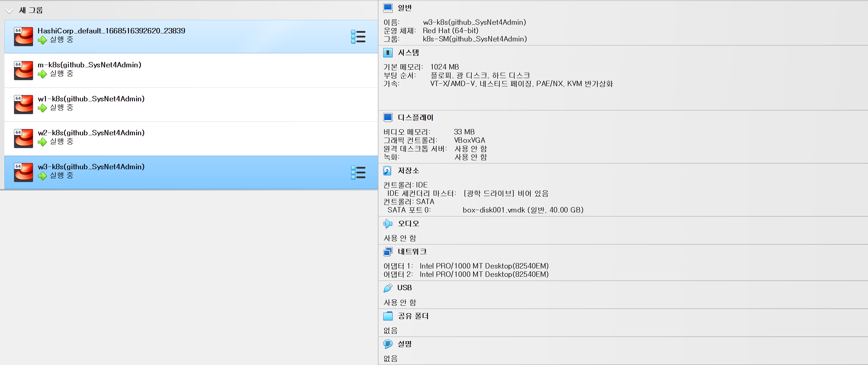Click the m-k8s VM Red Hat icon
The image size is (868, 365).
point(23,70)
